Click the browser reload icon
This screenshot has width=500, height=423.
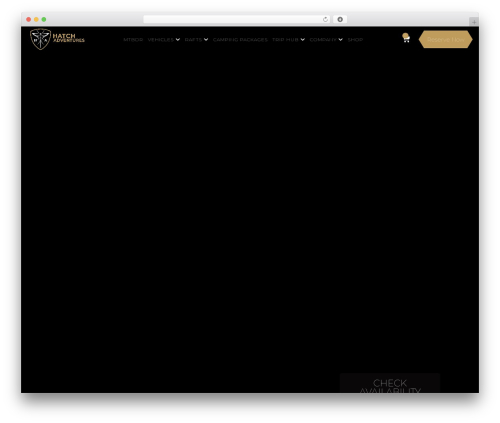pyautogui.click(x=325, y=19)
